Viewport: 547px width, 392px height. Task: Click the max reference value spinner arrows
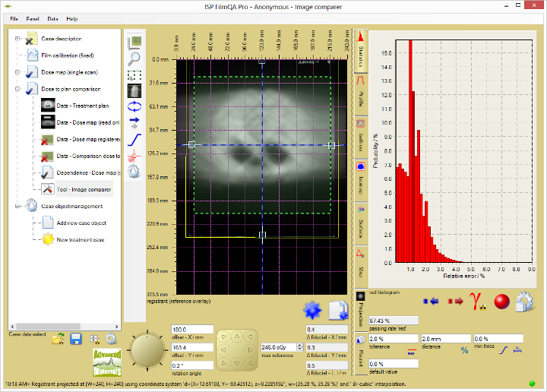click(x=299, y=347)
